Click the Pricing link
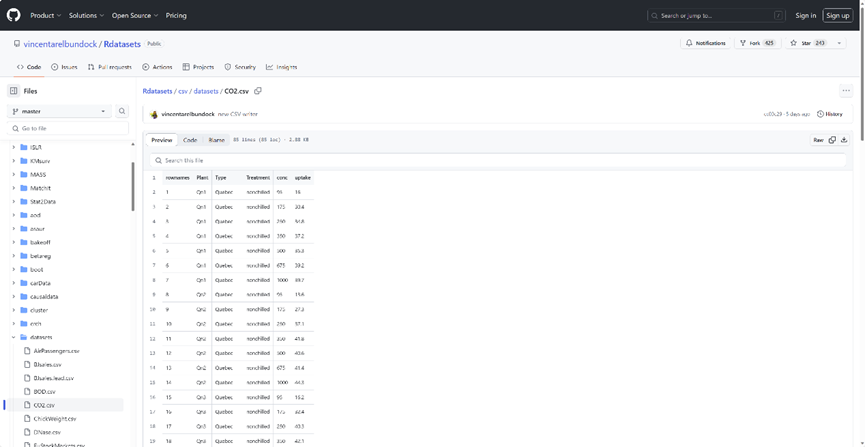Screen dimensions: 865x447 pyautogui.click(x=176, y=15)
